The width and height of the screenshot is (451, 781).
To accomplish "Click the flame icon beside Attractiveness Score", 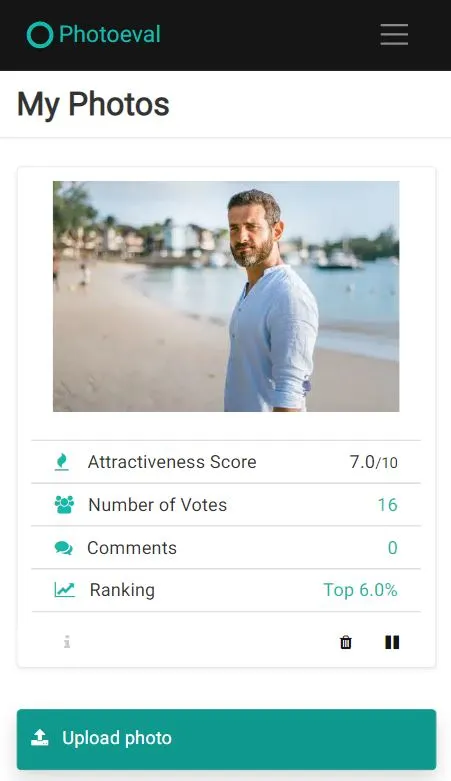I will [62, 462].
